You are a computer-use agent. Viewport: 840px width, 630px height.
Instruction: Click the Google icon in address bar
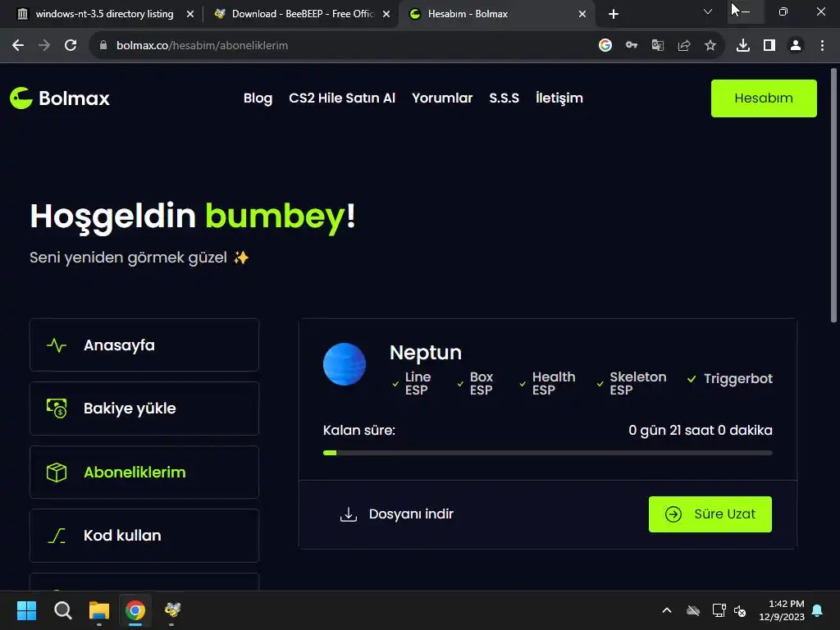605,46
